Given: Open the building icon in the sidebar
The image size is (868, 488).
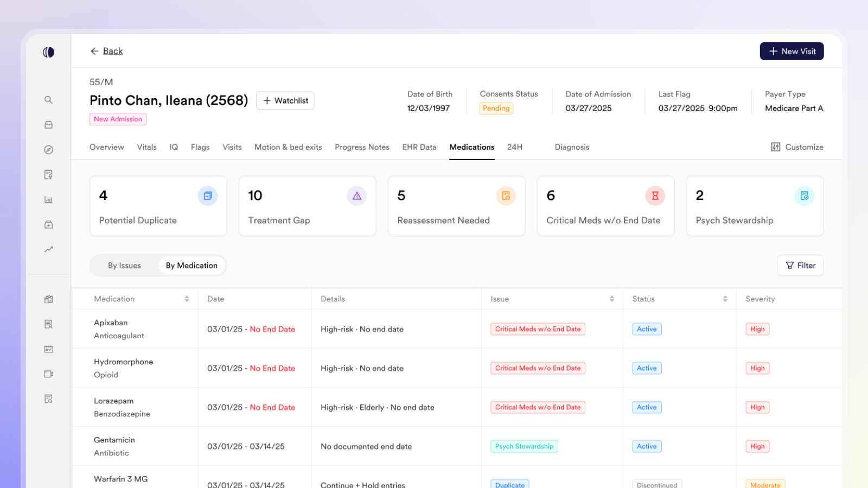Looking at the screenshot, I should pos(48,299).
